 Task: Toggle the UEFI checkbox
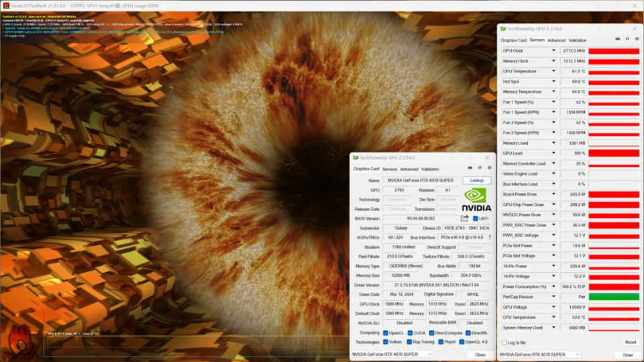click(x=476, y=219)
